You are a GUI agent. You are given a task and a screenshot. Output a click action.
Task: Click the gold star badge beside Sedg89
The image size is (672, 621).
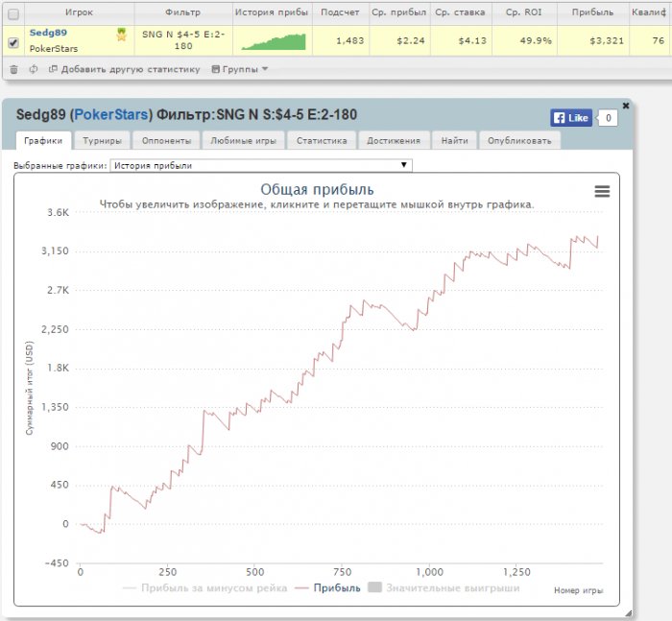[x=122, y=35]
